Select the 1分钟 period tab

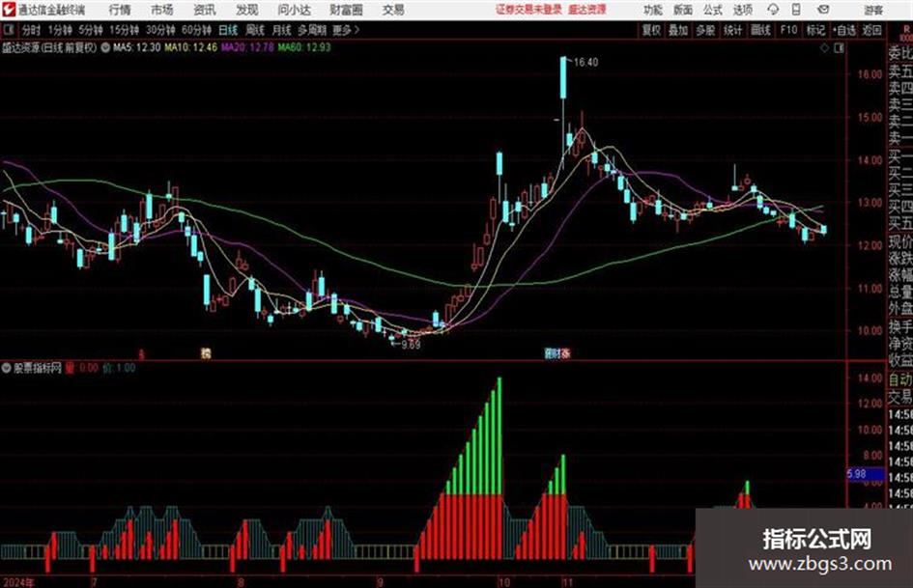click(59, 30)
